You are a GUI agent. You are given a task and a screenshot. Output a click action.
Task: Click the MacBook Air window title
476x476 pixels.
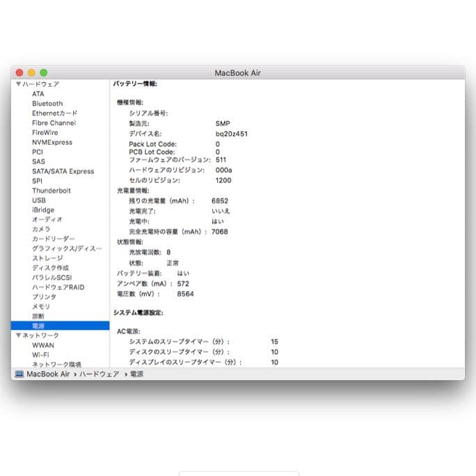point(238,73)
